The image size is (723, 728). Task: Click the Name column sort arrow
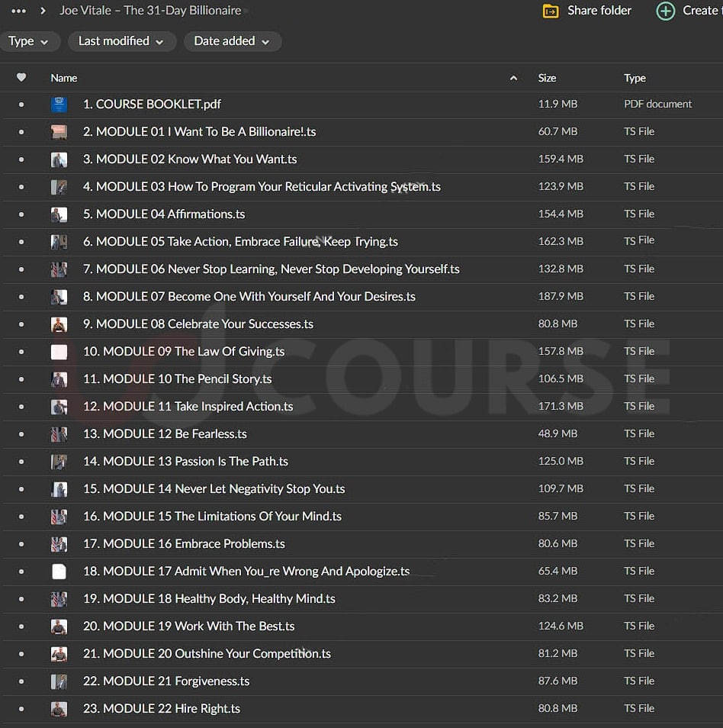click(513, 78)
